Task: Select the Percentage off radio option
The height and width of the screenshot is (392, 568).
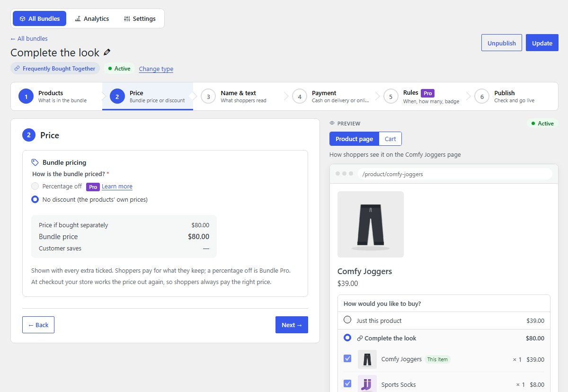Action: (35, 187)
